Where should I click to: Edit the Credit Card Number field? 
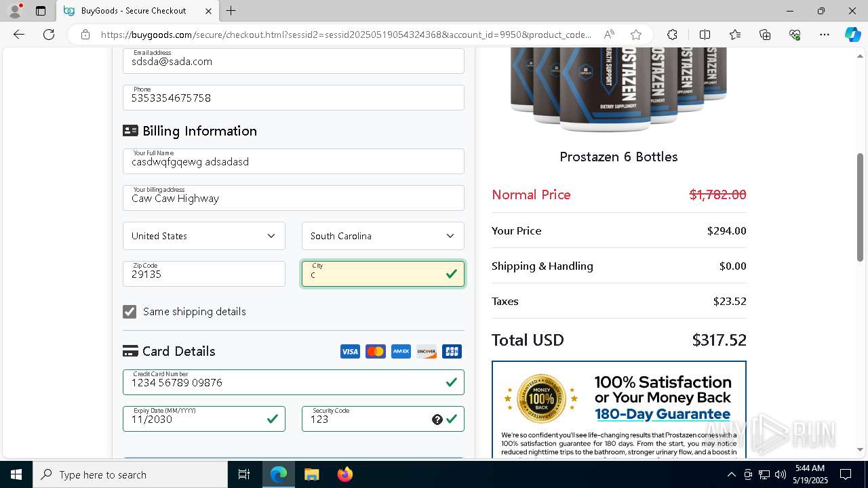294,382
